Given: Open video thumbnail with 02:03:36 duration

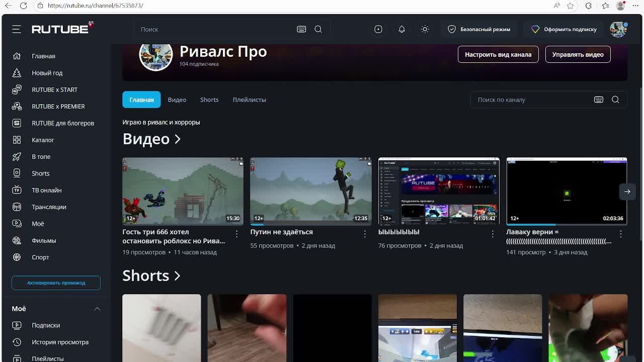Looking at the screenshot, I should (567, 191).
